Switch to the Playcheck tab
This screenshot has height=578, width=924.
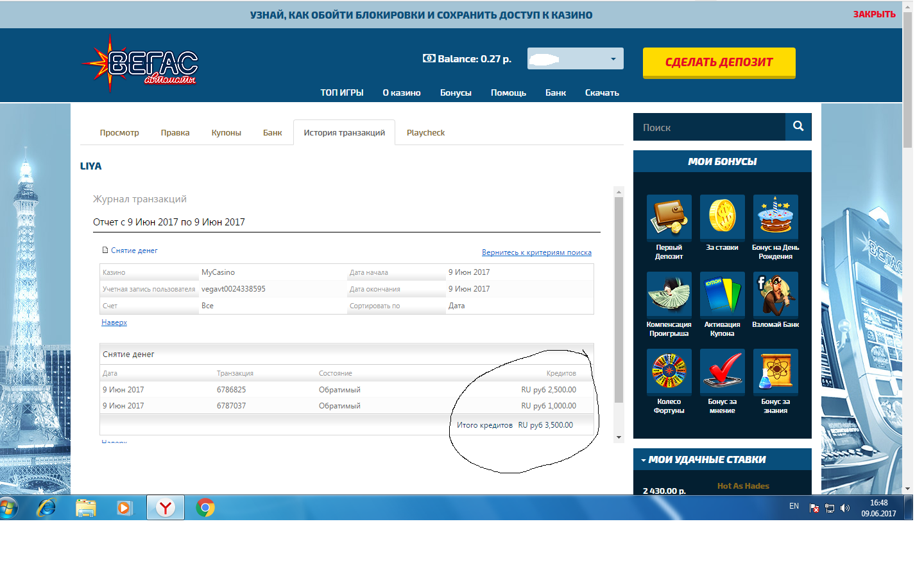pyautogui.click(x=425, y=132)
